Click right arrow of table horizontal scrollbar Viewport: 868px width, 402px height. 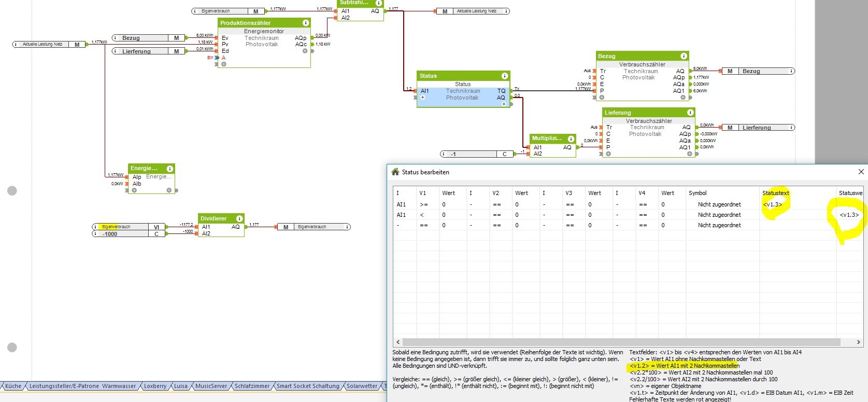pyautogui.click(x=858, y=342)
